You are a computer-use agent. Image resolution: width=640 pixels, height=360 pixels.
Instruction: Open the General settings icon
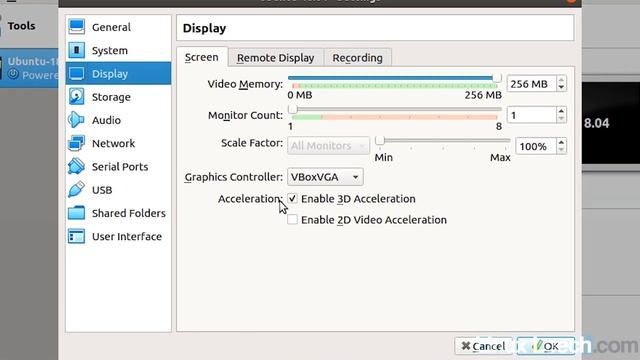click(x=76, y=27)
